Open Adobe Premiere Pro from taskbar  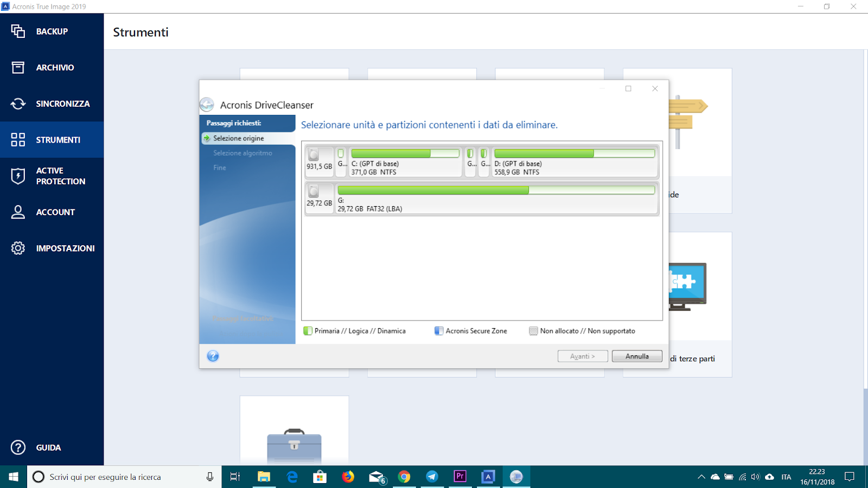click(460, 477)
